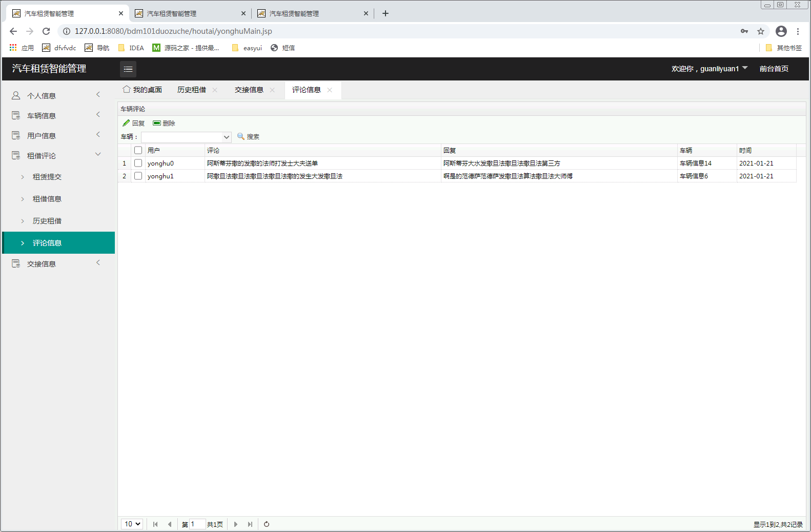Click browser forward arrow
The height and width of the screenshot is (532, 811).
tap(30, 31)
